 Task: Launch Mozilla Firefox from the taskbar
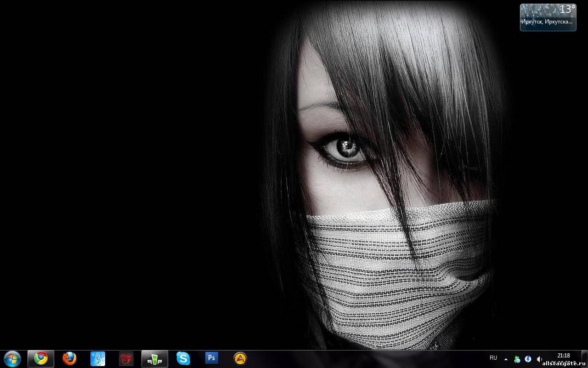pos(69,358)
